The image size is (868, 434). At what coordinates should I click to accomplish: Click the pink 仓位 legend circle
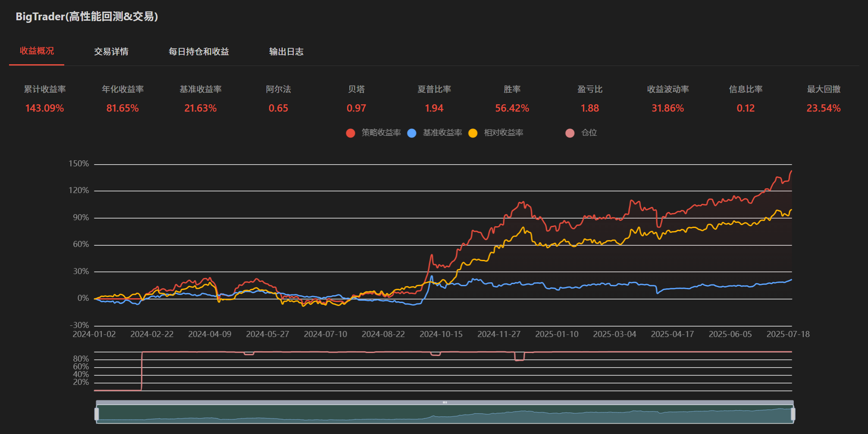(570, 133)
